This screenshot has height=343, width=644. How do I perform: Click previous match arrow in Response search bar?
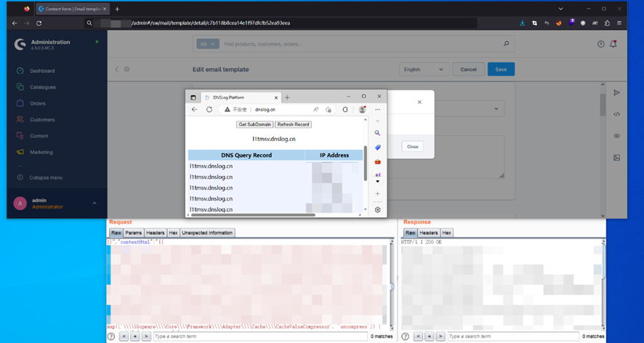(418, 336)
